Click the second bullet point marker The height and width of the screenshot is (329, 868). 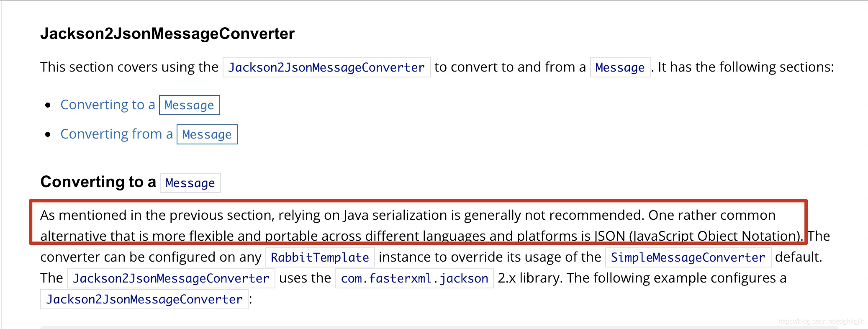click(48, 134)
